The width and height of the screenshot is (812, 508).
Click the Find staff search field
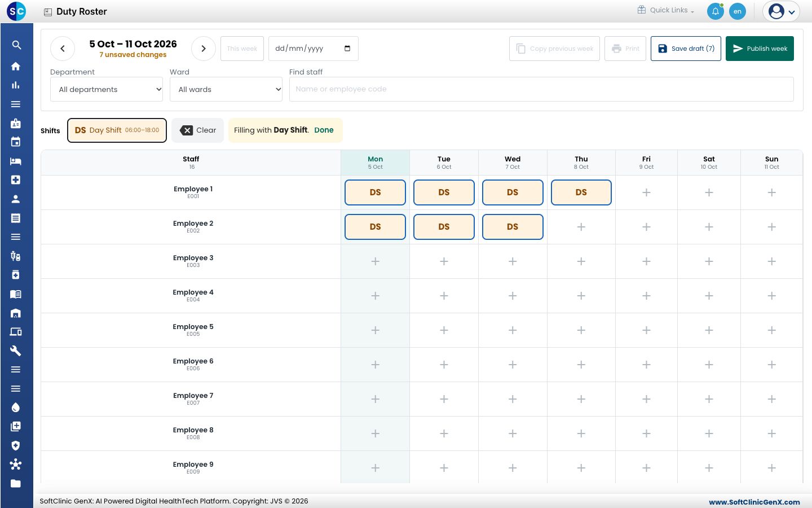(x=541, y=89)
